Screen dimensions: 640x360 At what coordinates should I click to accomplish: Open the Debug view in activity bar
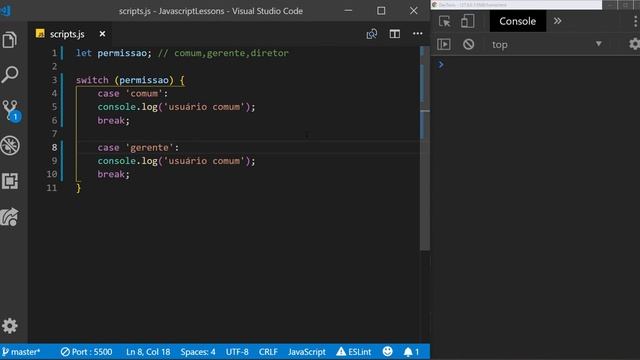pos(10,145)
